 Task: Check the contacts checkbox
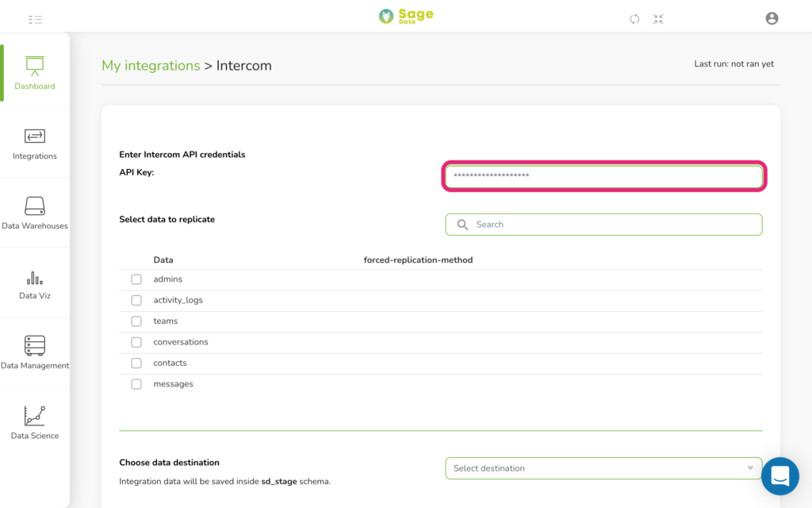pyautogui.click(x=136, y=364)
